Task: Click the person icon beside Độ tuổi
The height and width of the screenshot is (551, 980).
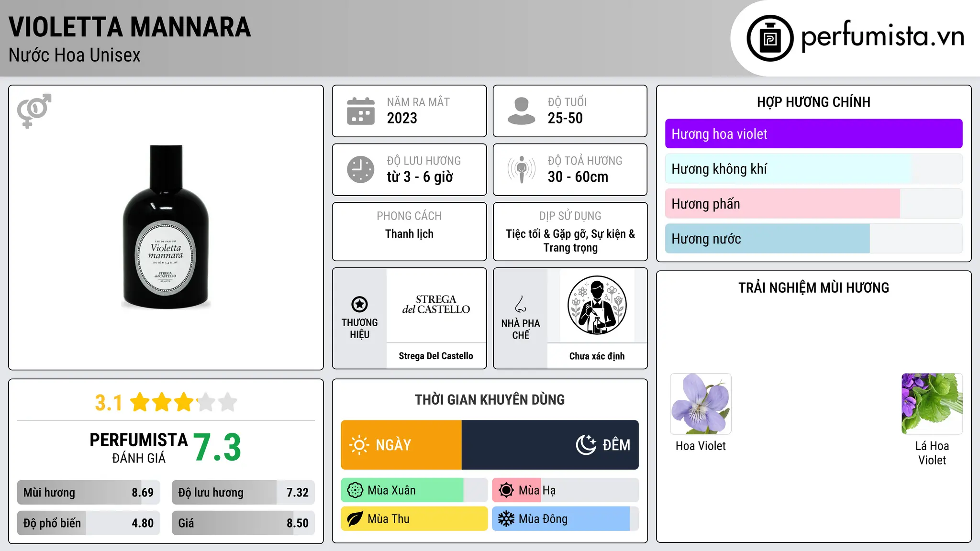Action: [x=522, y=111]
